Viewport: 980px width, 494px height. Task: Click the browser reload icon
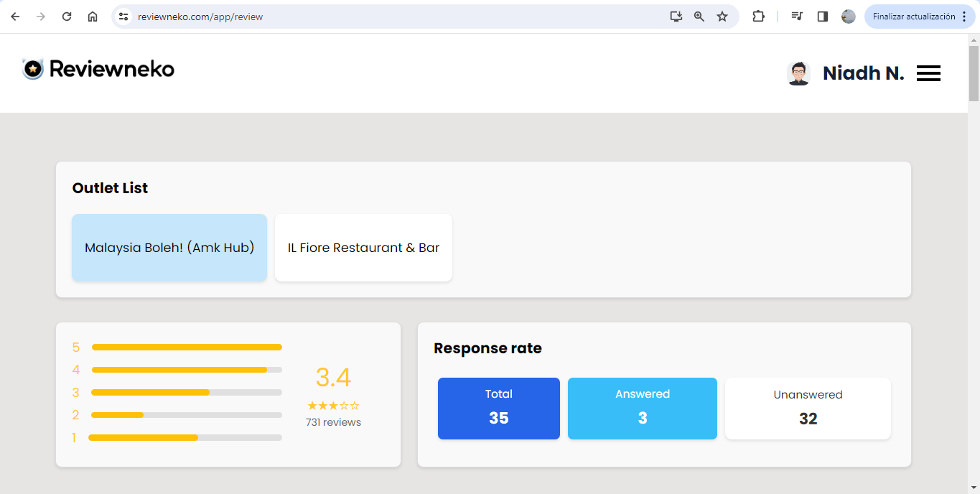tap(67, 17)
